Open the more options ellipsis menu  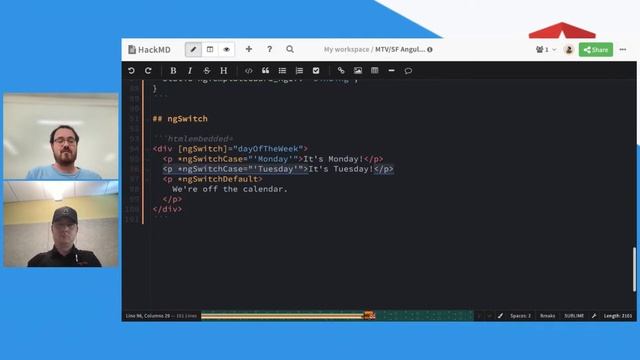click(x=623, y=49)
